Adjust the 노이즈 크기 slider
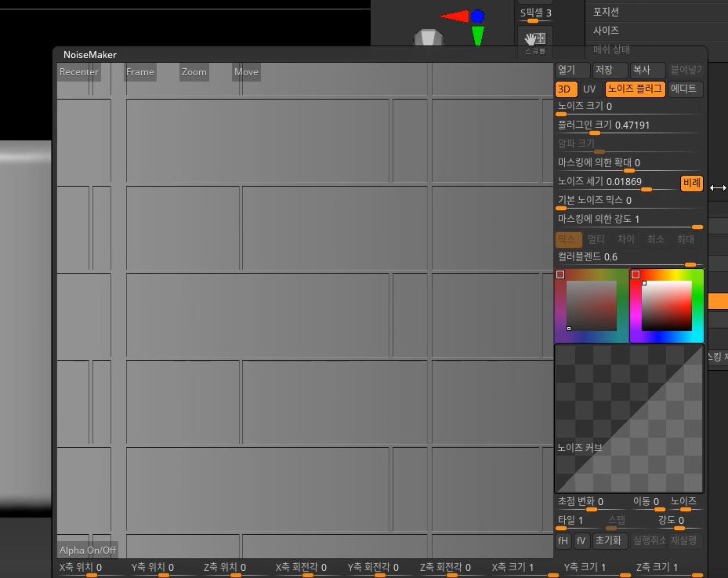The image size is (728, 578). (x=629, y=107)
